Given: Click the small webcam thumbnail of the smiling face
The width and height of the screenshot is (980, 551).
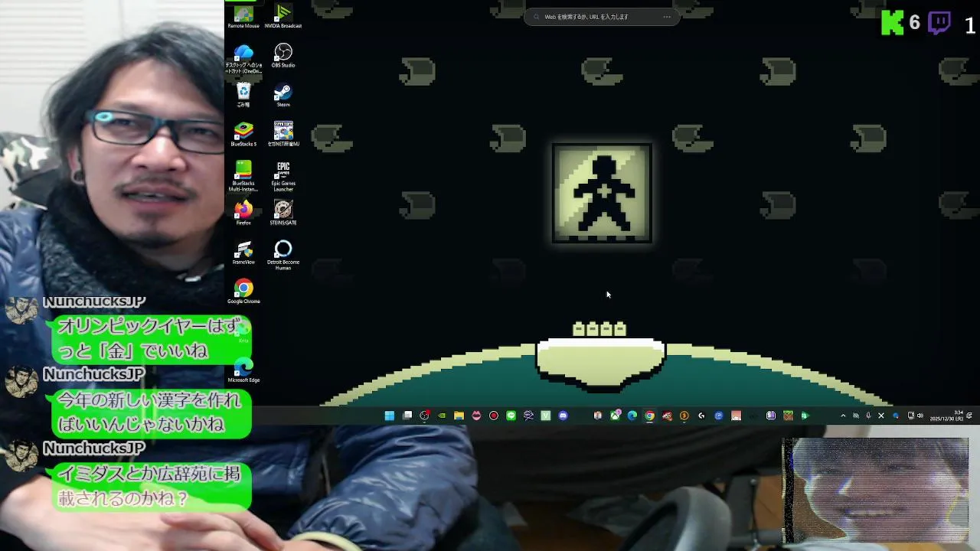Looking at the screenshot, I should pyautogui.click(x=875, y=491).
